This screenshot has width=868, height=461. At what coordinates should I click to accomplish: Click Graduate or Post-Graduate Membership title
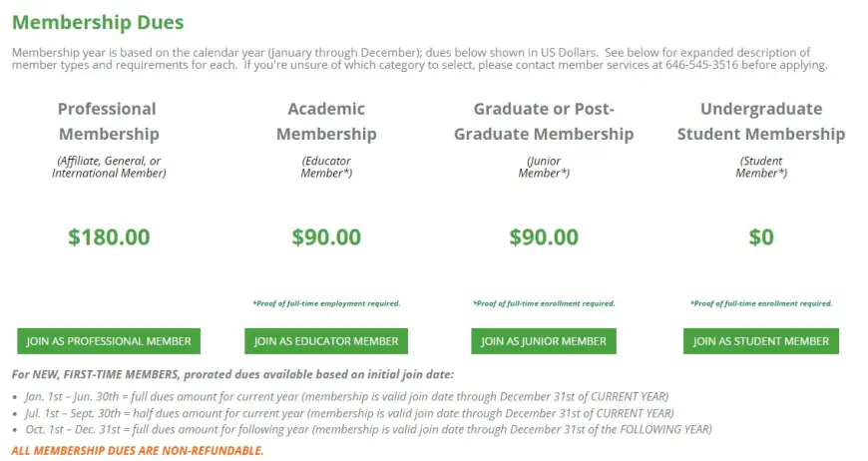[x=544, y=121]
